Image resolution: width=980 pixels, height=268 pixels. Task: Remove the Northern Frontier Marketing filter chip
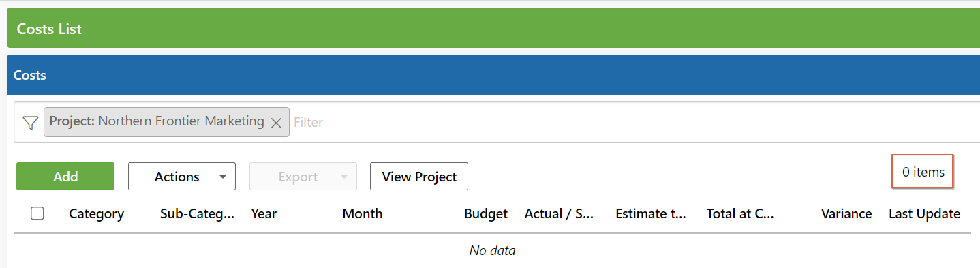pyautogui.click(x=276, y=123)
